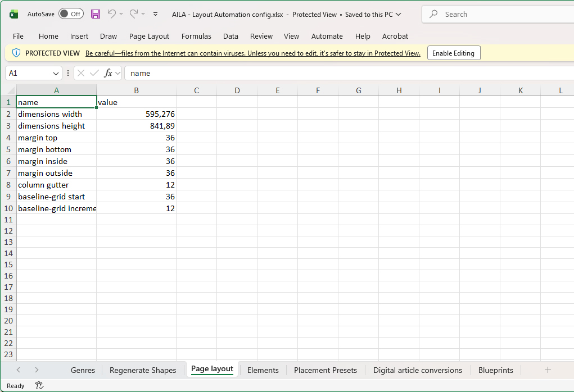Open the Redo history dropdown arrow
The height and width of the screenshot is (392, 574).
pyautogui.click(x=143, y=14)
